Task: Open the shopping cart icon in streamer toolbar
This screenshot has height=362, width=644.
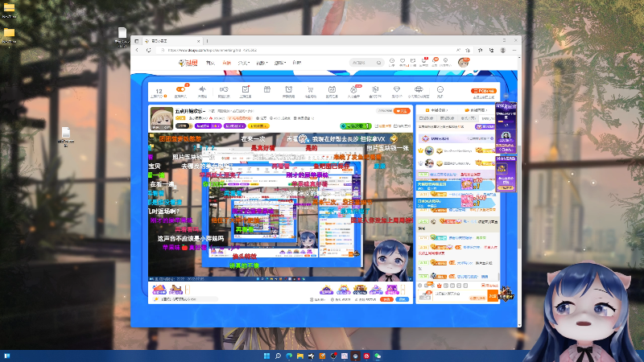Action: [310, 89]
